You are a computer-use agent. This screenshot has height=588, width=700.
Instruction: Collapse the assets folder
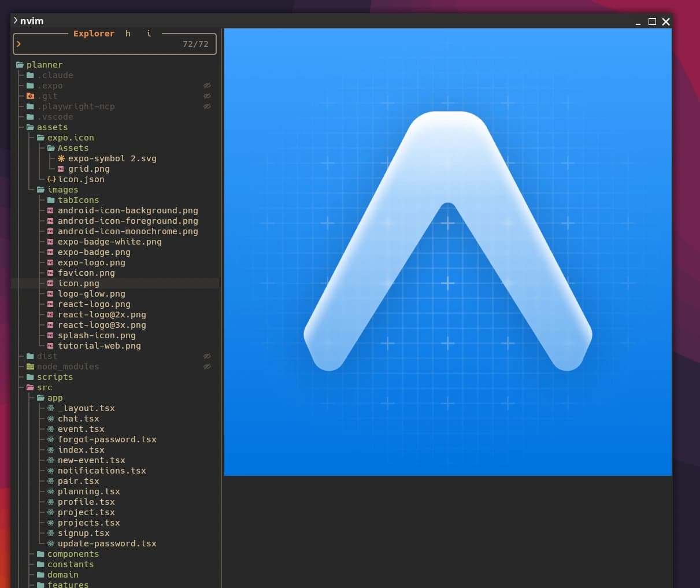[30, 127]
